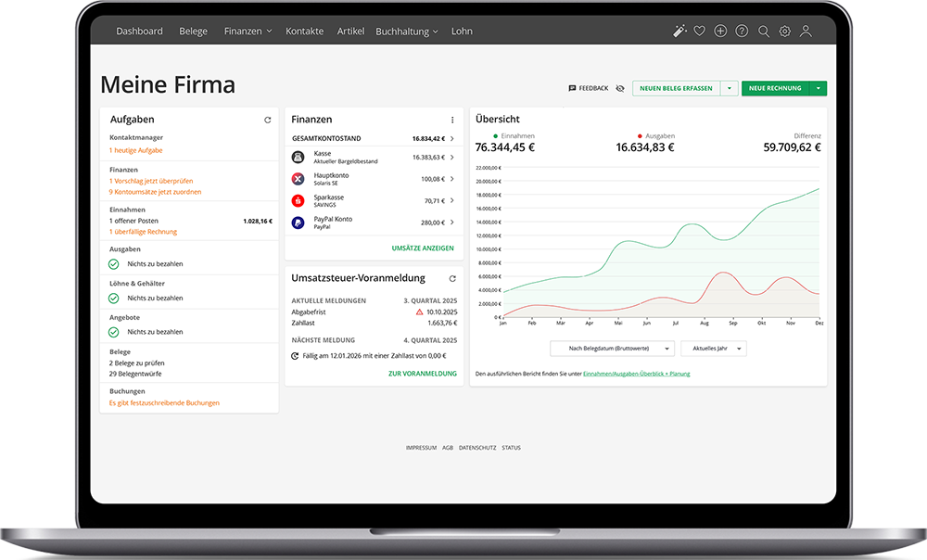
Task: Toggle dashboard visibility with crossed-eye icon
Action: click(x=620, y=88)
